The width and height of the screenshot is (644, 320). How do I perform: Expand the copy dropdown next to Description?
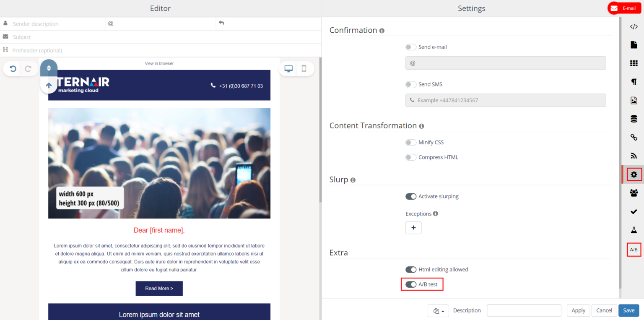tap(439, 311)
